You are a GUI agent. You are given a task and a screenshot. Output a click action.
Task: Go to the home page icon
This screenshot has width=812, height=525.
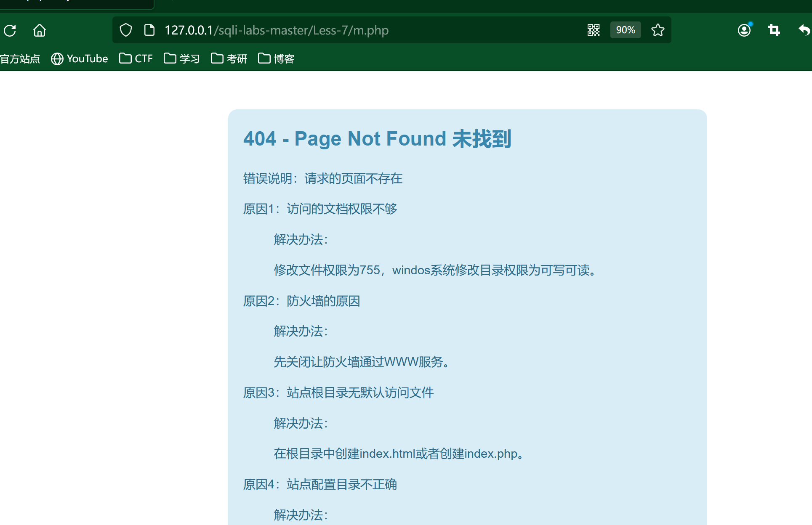[x=40, y=30]
